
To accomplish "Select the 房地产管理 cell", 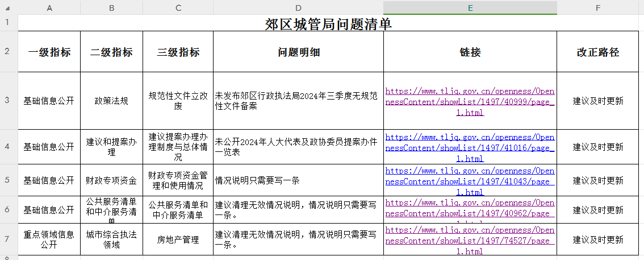I will tap(178, 240).
